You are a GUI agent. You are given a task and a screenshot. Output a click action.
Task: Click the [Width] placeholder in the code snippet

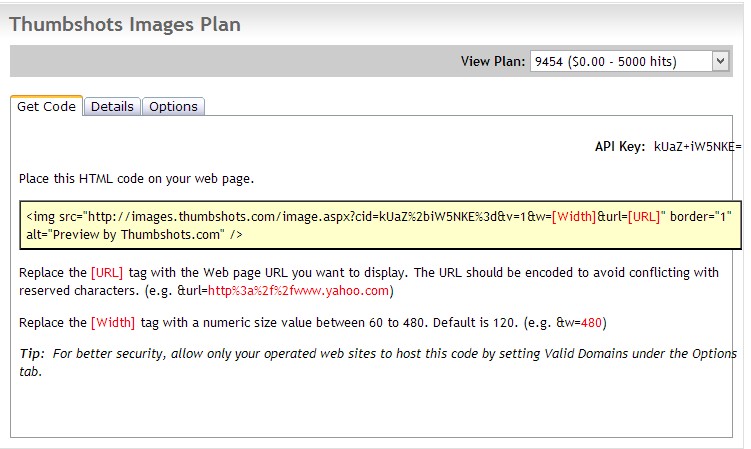[573, 217]
